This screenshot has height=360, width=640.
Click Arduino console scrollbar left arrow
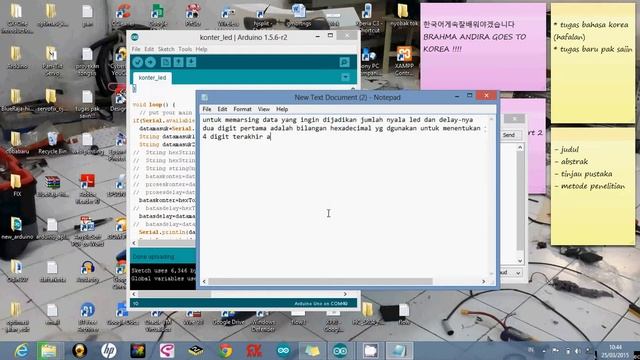coord(134,294)
